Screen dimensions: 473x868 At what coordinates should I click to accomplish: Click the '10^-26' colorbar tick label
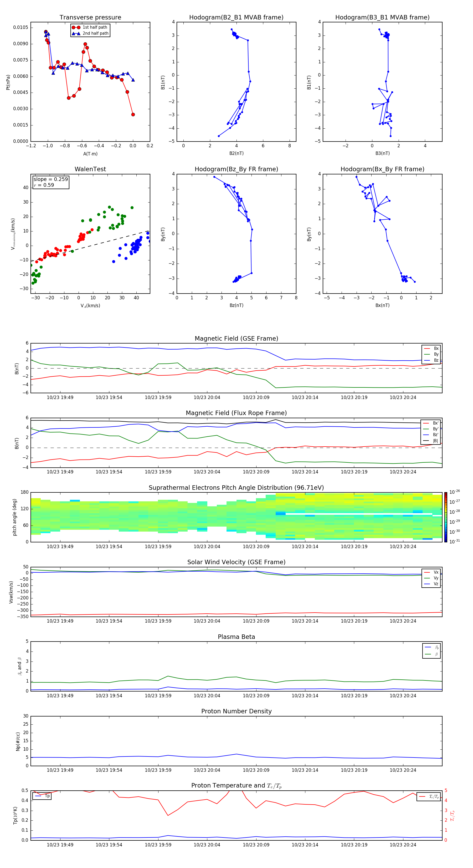click(455, 492)
